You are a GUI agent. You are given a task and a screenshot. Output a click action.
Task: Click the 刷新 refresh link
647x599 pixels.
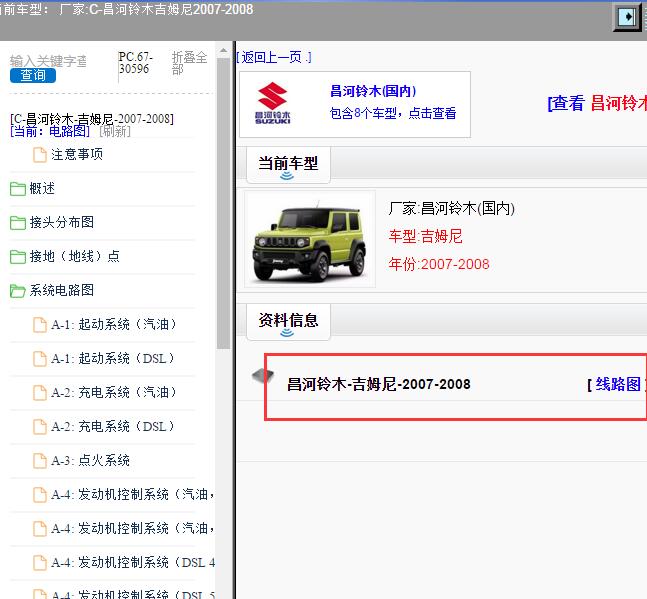pos(115,132)
